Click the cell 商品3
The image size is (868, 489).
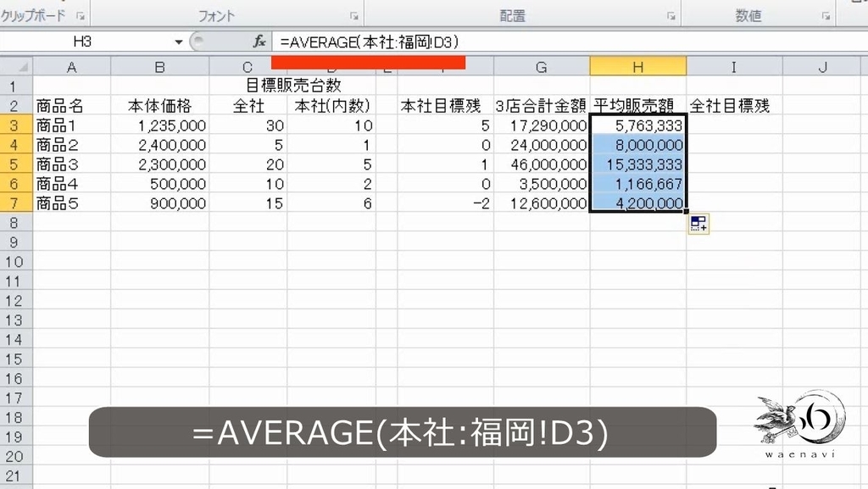click(72, 164)
